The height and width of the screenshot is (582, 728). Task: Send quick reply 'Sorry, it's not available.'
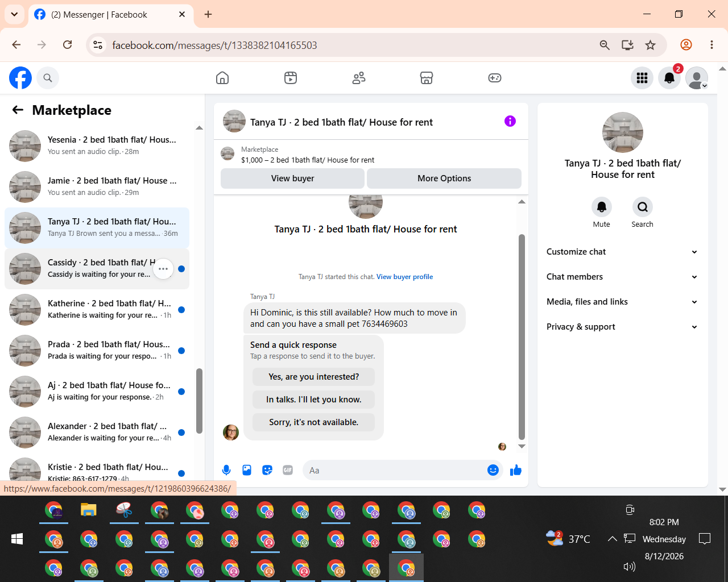pyautogui.click(x=314, y=422)
